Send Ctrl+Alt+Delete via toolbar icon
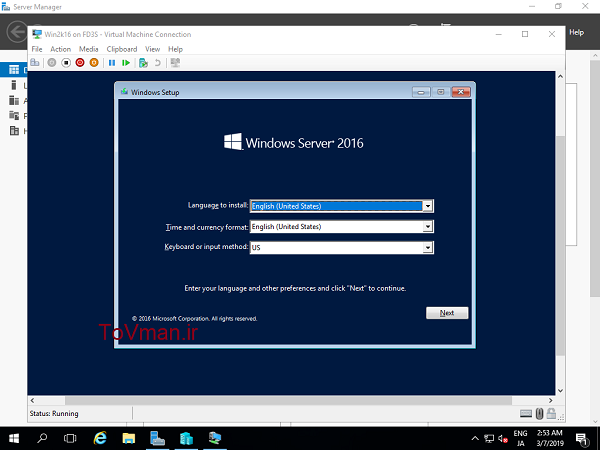This screenshot has height=450, width=600. (35, 62)
